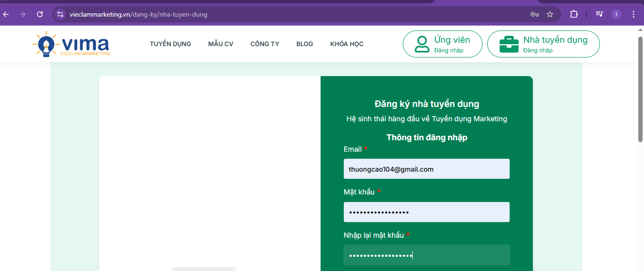Open the saved passwords key icon
Viewport: 644px width, 271px height.
[534, 14]
